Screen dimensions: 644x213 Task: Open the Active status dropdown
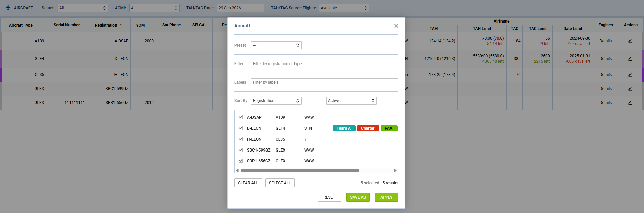pos(352,101)
